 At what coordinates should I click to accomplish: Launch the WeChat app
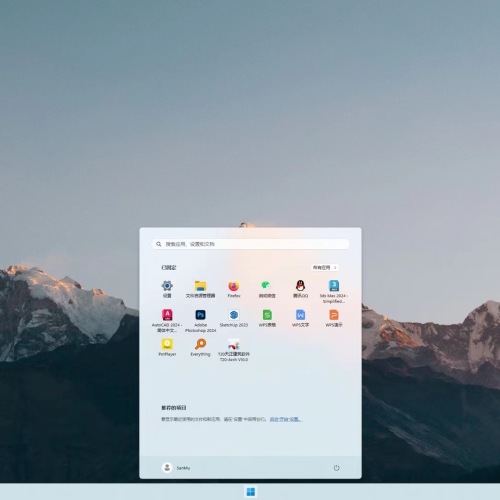click(x=267, y=289)
